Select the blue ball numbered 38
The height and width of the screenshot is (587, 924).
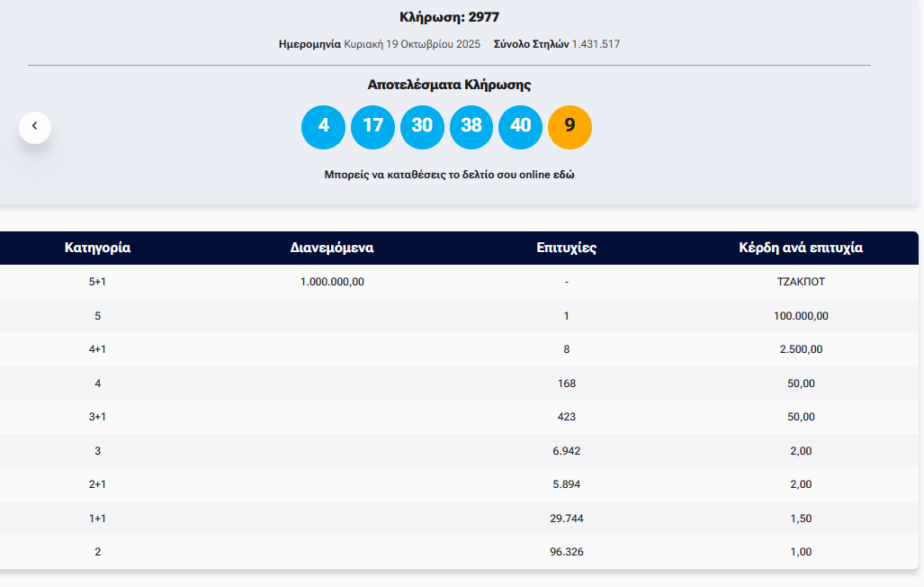(x=471, y=127)
